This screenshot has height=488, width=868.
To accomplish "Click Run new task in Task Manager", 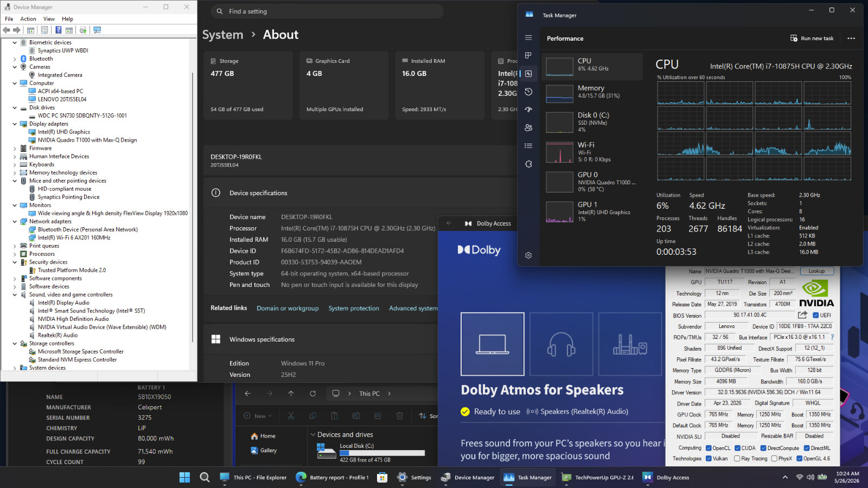I will (x=812, y=38).
